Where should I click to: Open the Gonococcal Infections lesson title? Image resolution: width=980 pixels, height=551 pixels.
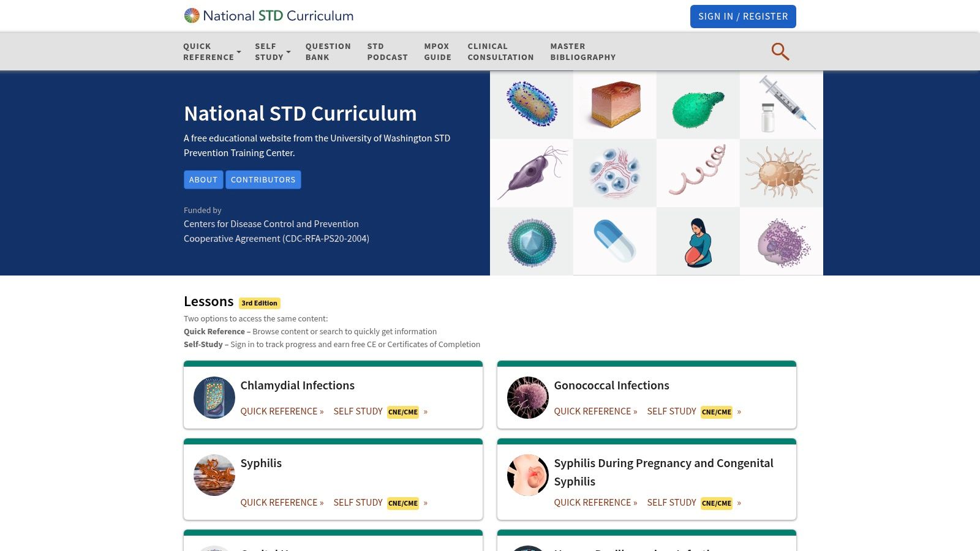pyautogui.click(x=611, y=385)
